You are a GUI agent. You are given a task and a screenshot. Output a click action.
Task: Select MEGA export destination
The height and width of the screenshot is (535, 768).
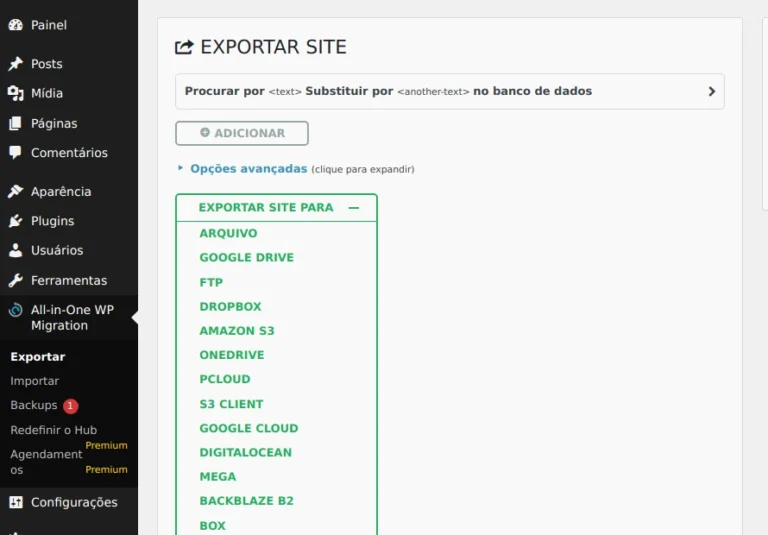coord(217,477)
